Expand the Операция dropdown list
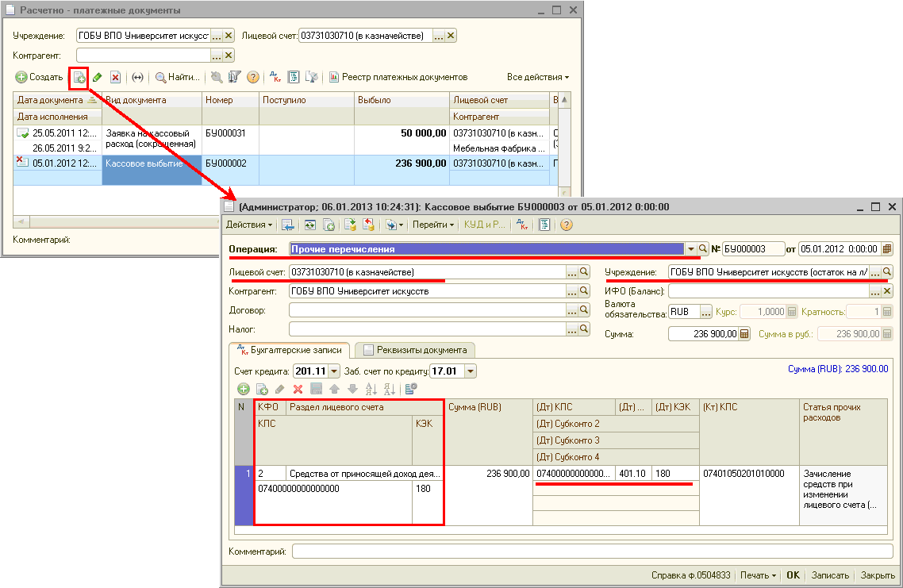The width and height of the screenshot is (903, 588). (690, 248)
